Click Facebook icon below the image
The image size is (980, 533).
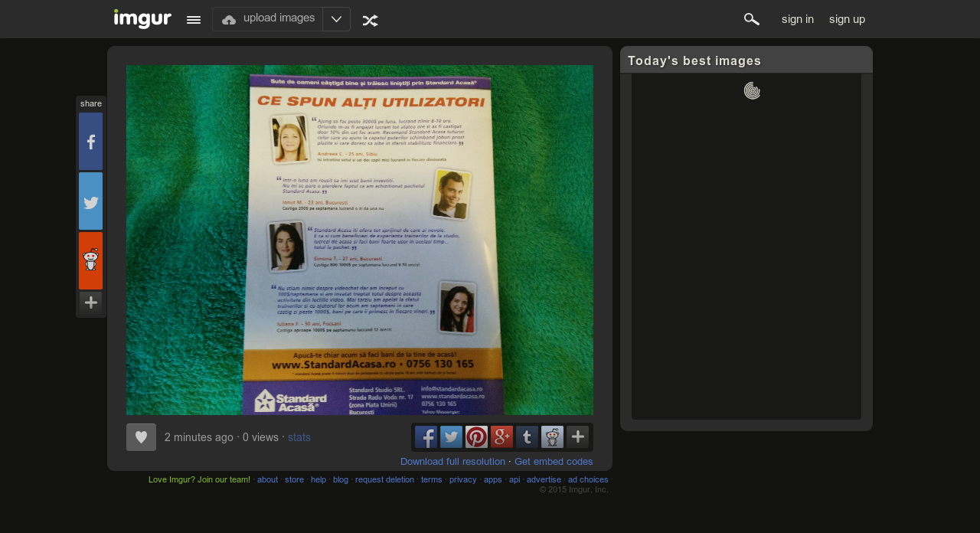tap(426, 437)
